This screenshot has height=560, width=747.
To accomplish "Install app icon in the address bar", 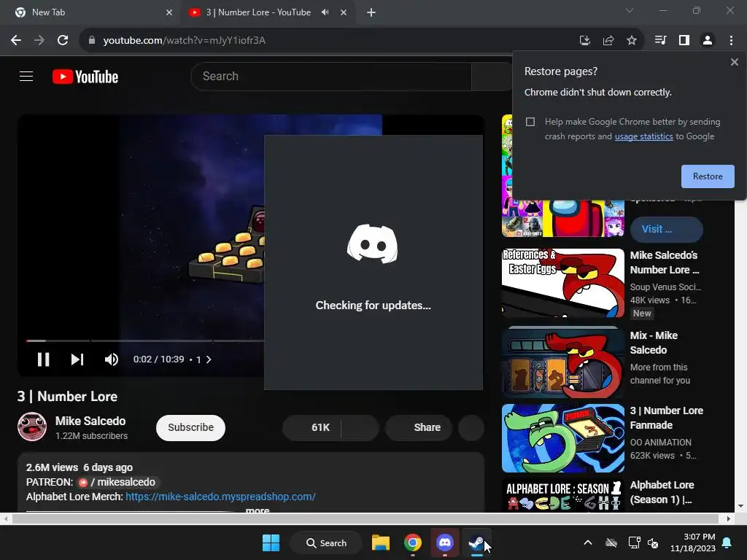I will [x=585, y=41].
